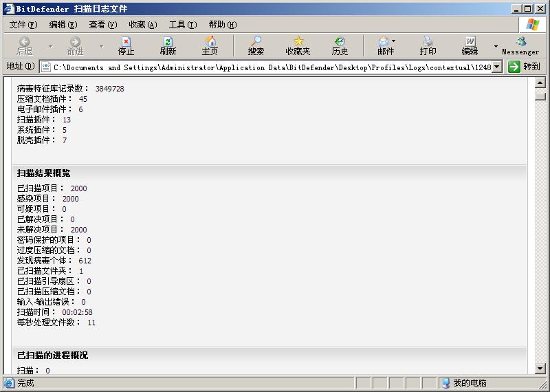Click the status bar page icon

pyautogui.click(x=9, y=383)
